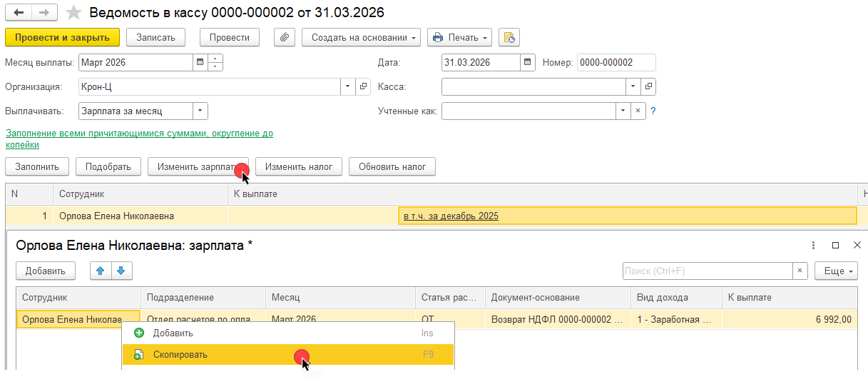Click the К выплате header in main table

pos(542,194)
